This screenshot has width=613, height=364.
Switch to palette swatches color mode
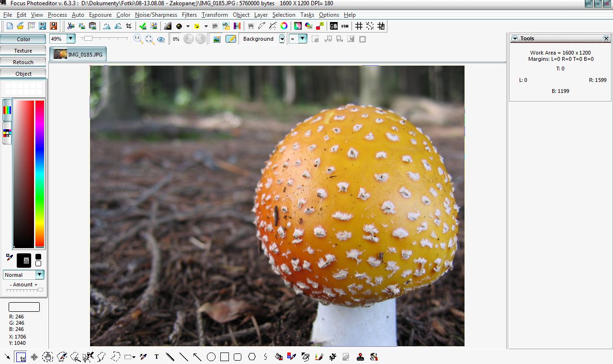(7, 133)
